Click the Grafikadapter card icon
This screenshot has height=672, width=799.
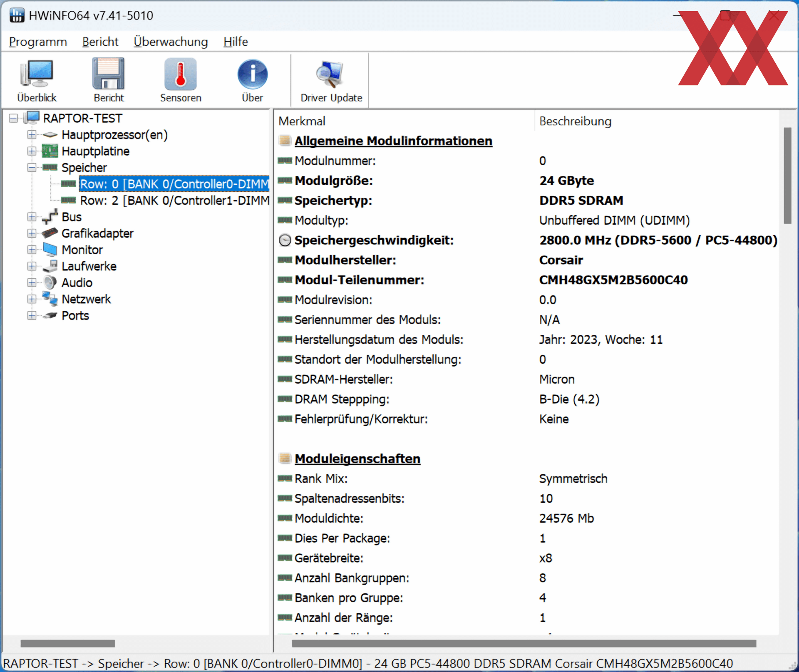coord(50,233)
